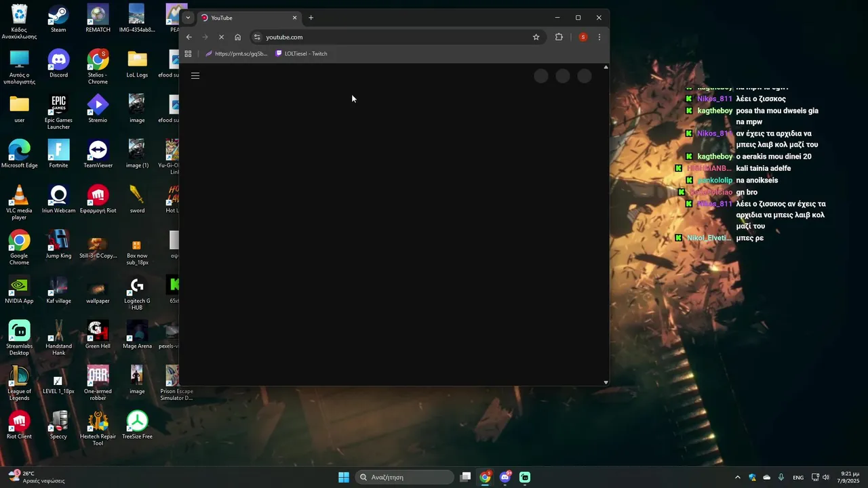Open the Stremio desktop shortcut
868x488 pixels.
click(x=98, y=110)
